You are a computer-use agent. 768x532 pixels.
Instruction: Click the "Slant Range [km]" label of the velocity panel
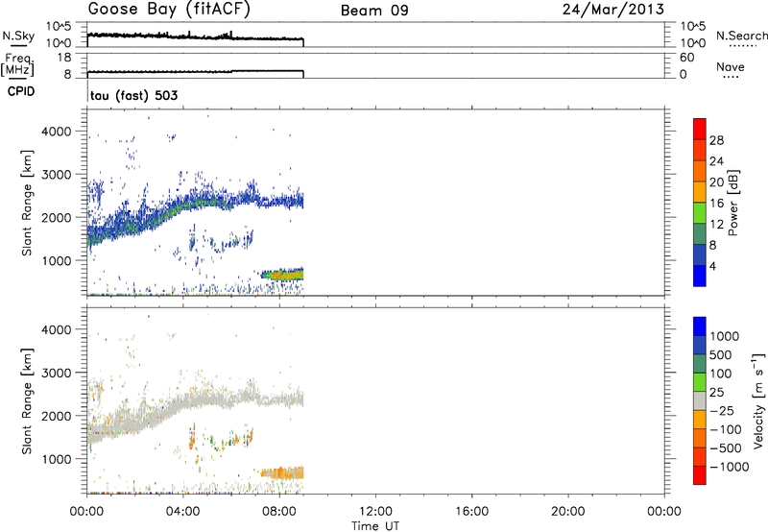tap(27, 401)
